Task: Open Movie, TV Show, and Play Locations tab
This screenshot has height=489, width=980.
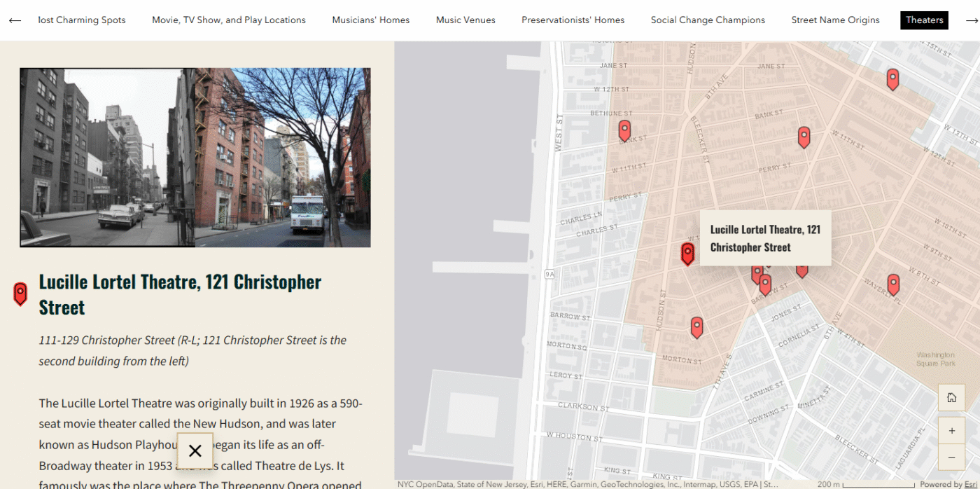Action: [229, 20]
